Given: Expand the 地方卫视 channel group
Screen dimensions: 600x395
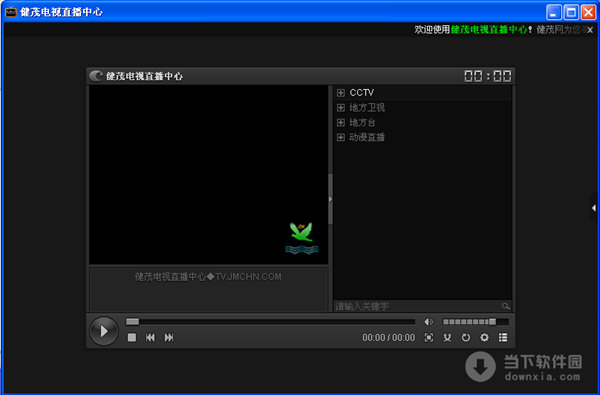Looking at the screenshot, I should click(x=341, y=108).
